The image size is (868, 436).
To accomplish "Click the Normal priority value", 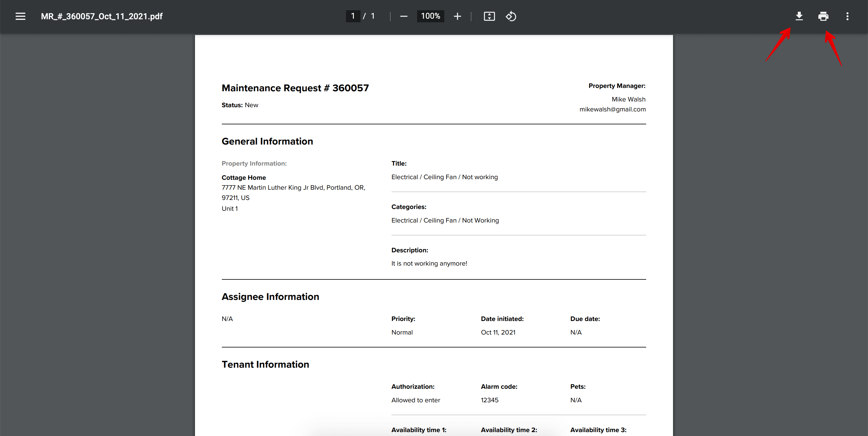I will (402, 332).
